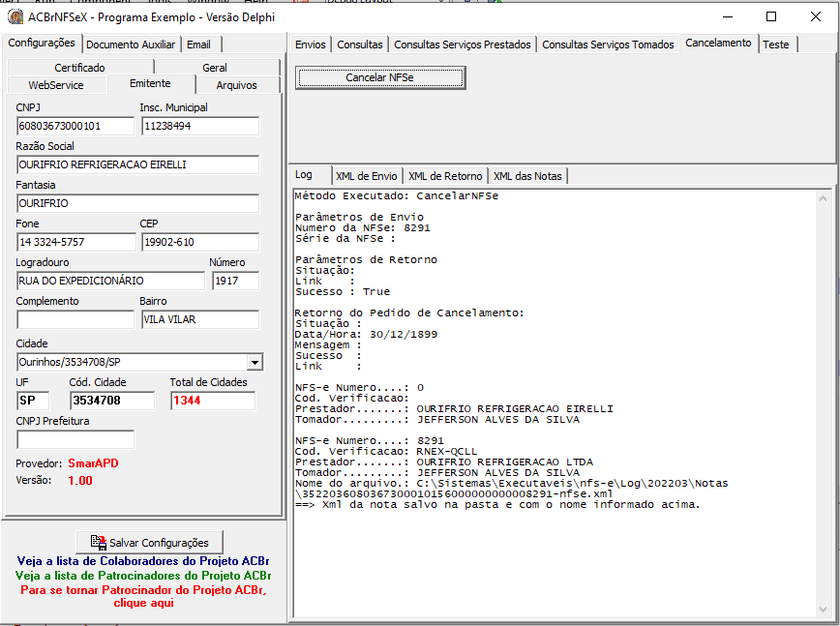The height and width of the screenshot is (626, 840).
Task: Click the Número input field
Action: [236, 281]
